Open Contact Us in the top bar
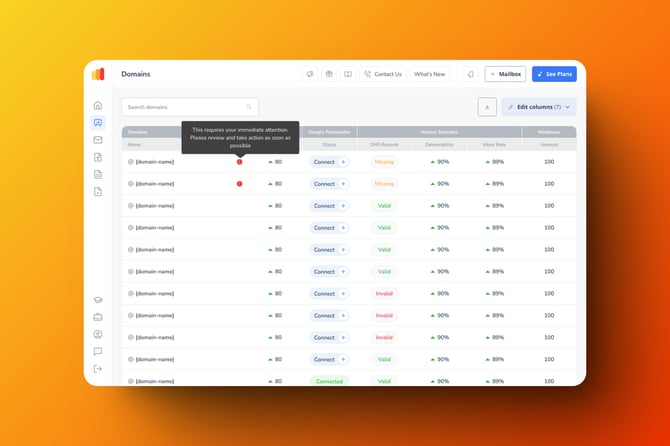The height and width of the screenshot is (446, 670). [383, 74]
